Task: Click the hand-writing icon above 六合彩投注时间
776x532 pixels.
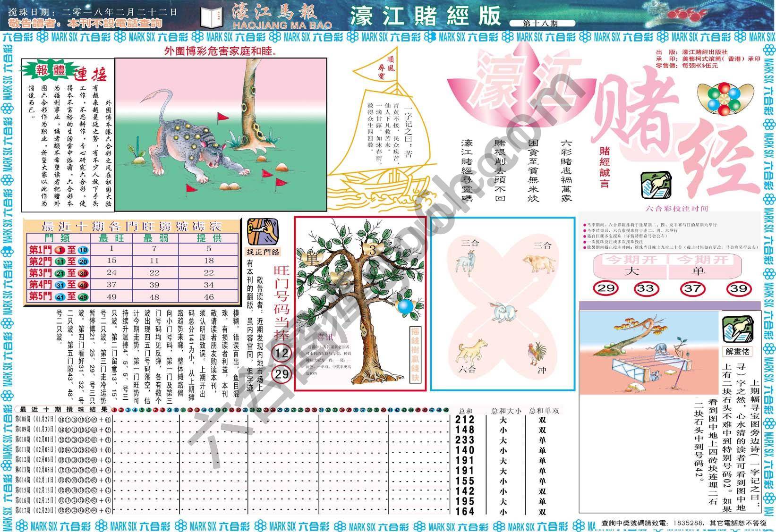Action: (x=657, y=185)
